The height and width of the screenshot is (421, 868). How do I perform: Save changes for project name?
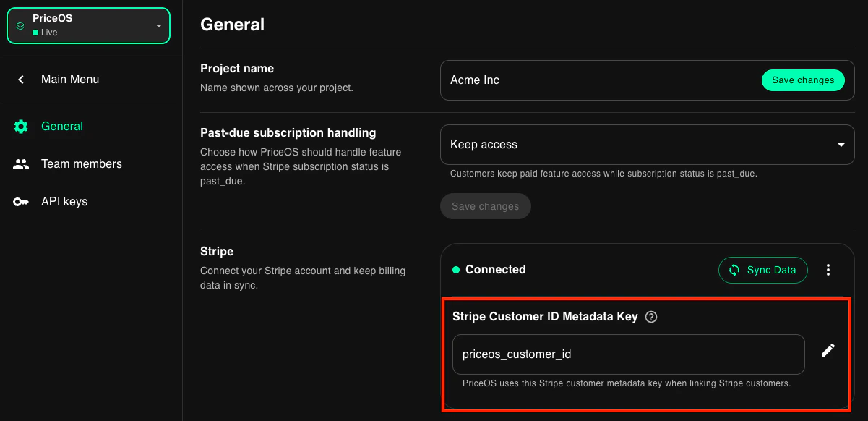[x=803, y=80]
